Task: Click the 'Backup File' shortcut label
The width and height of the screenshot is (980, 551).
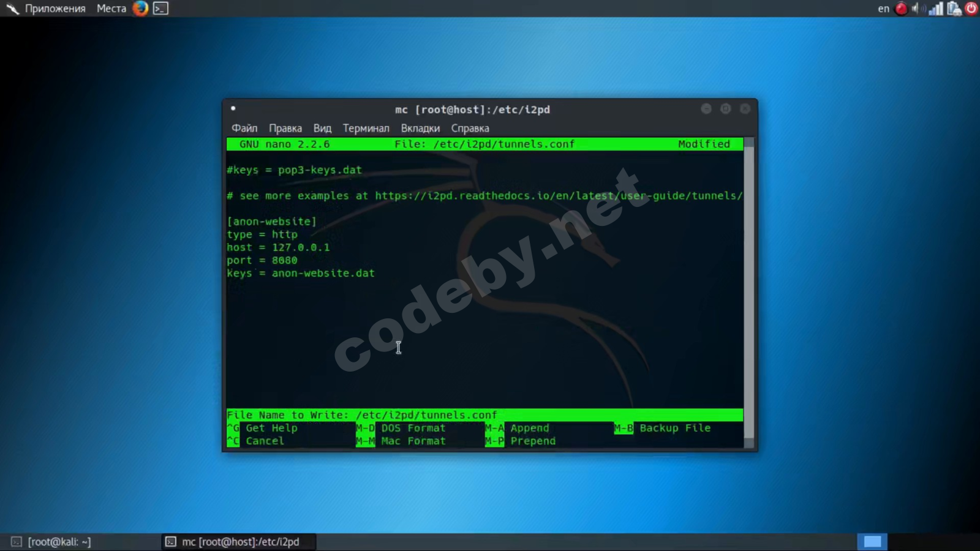Action: [675, 428]
